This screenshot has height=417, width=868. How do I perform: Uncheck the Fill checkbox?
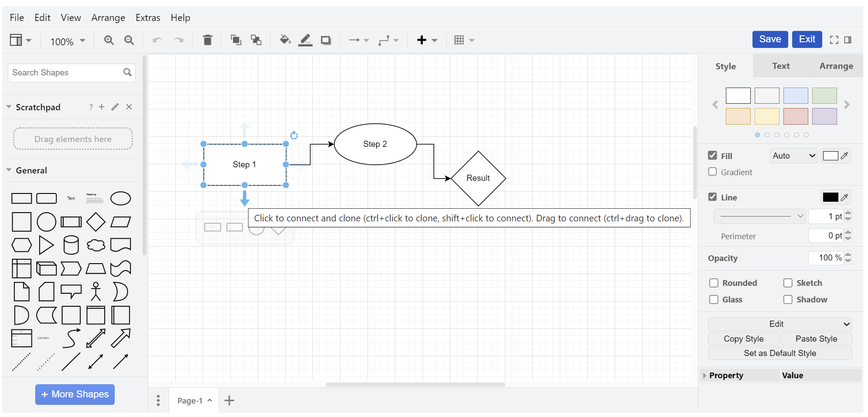713,156
